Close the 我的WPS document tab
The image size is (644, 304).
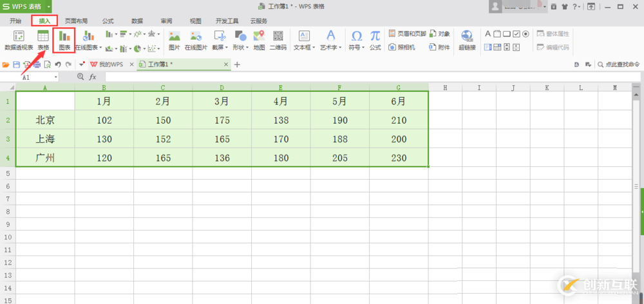[x=131, y=64]
